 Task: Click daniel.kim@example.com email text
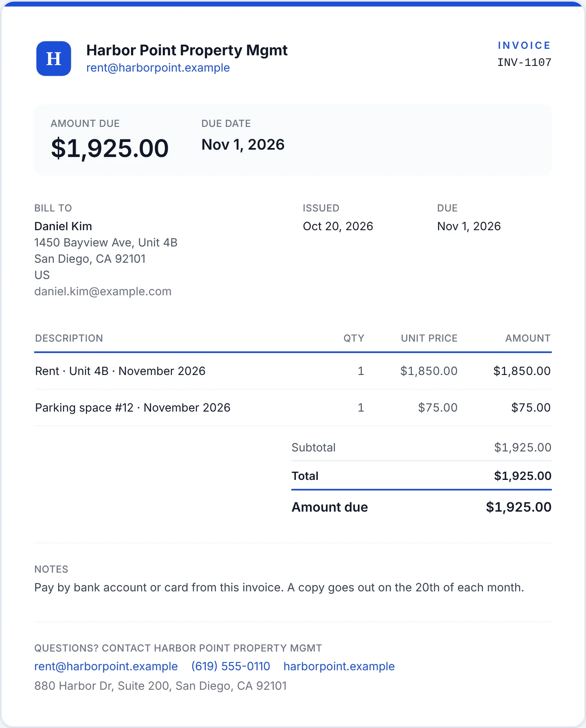pos(103,291)
